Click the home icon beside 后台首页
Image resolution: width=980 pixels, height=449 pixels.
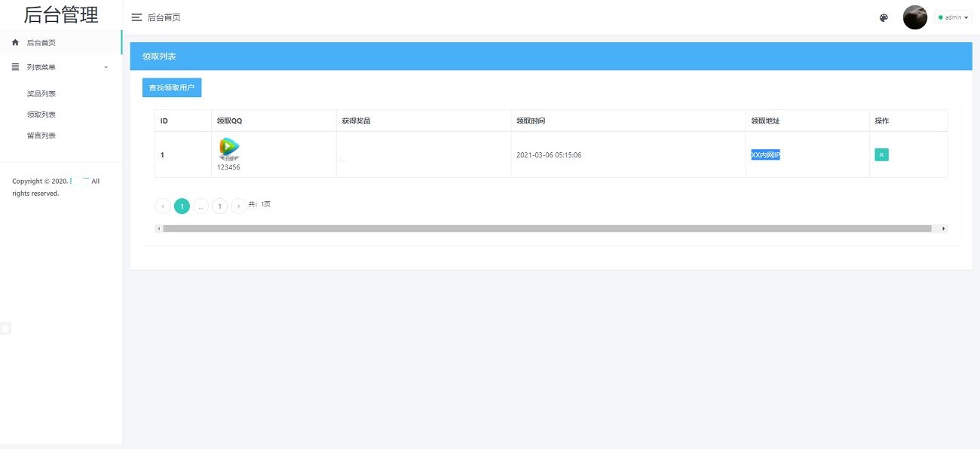point(15,43)
